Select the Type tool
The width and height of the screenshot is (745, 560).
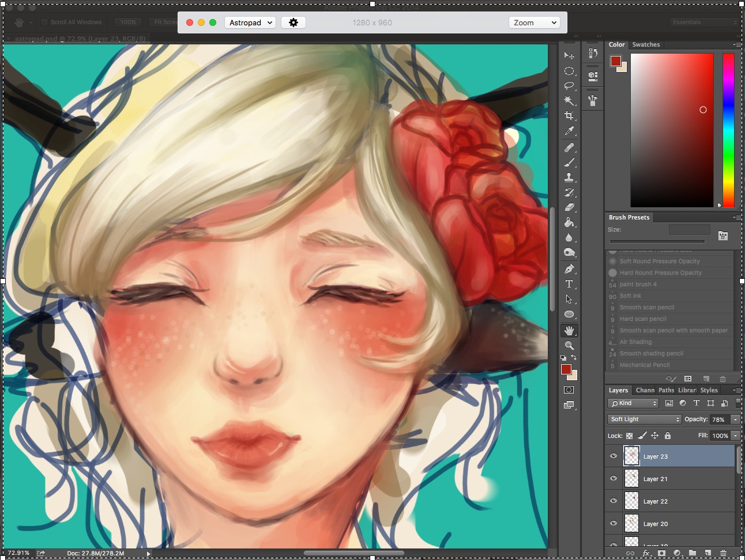tap(569, 284)
